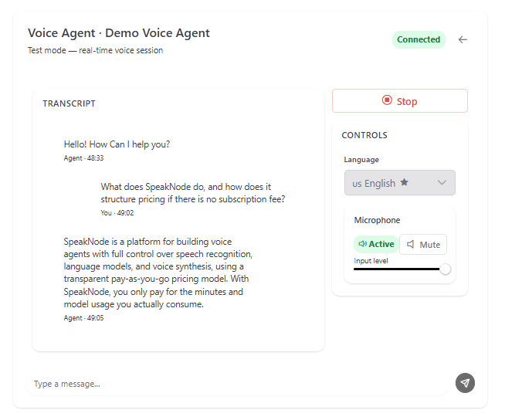Click the red stop circle icon

(387, 100)
